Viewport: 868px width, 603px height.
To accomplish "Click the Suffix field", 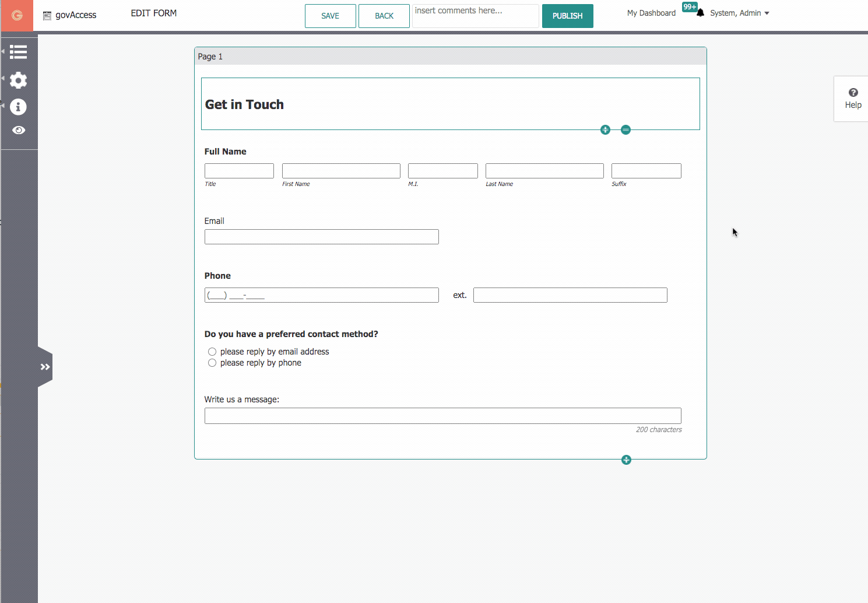I will [x=646, y=171].
